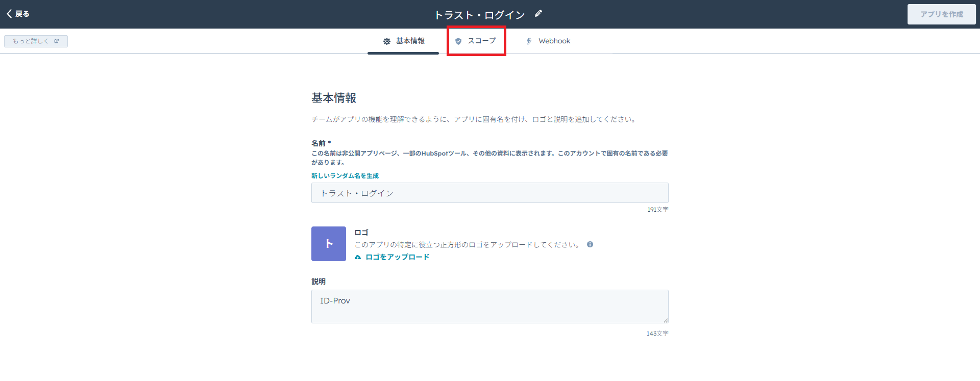Screen dimensions: 980x381
Task: Open the Webhook tab
Action: tap(548, 41)
